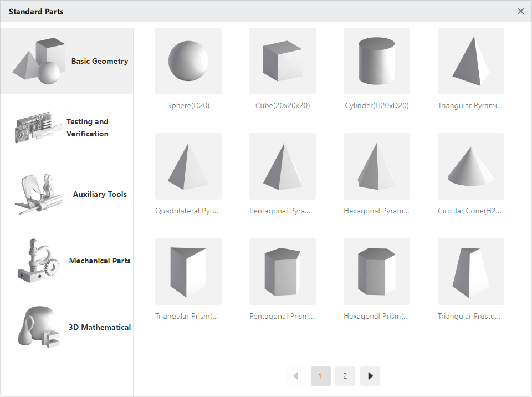This screenshot has height=397, width=532.
Task: Open the 3D Mathematical category
Action: coord(67,327)
